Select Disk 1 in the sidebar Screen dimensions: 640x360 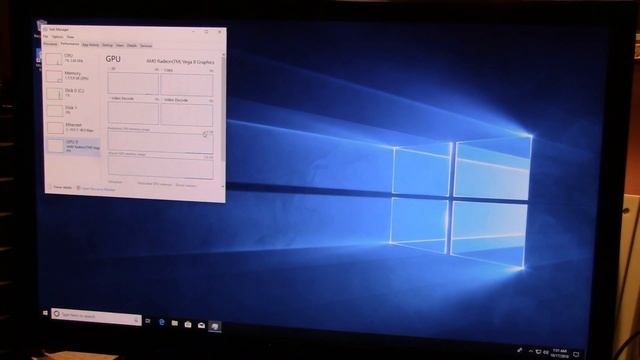coord(73,110)
